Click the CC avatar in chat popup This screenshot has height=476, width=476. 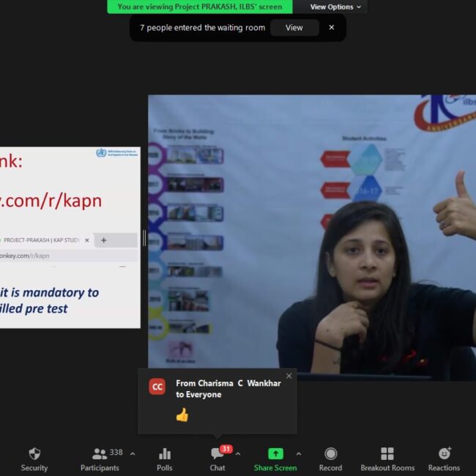pyautogui.click(x=157, y=387)
